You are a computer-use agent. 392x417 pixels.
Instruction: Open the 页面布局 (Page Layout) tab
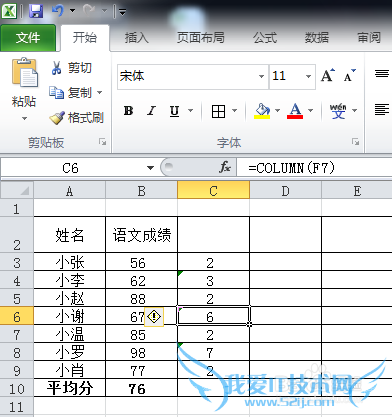coord(201,37)
